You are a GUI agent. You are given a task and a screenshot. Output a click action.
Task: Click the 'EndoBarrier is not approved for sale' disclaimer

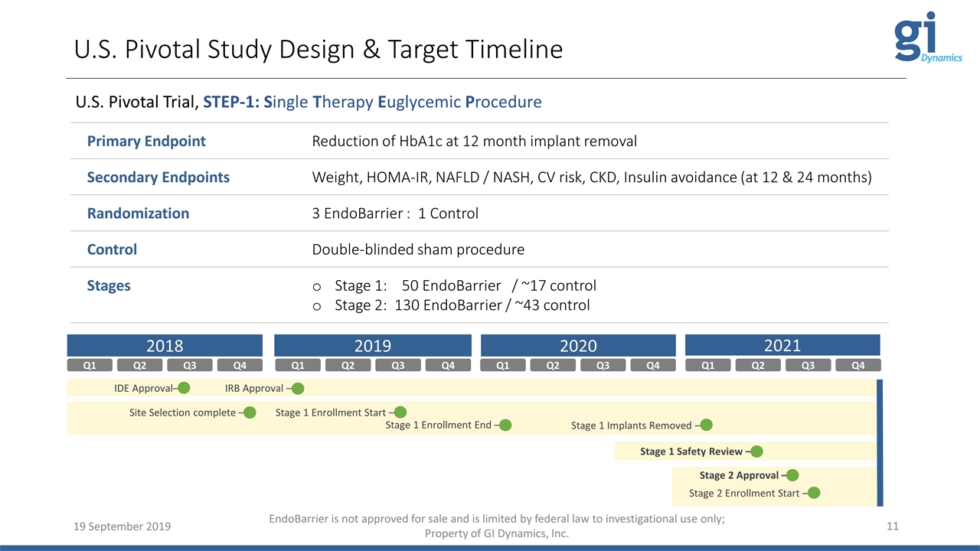(x=498, y=526)
